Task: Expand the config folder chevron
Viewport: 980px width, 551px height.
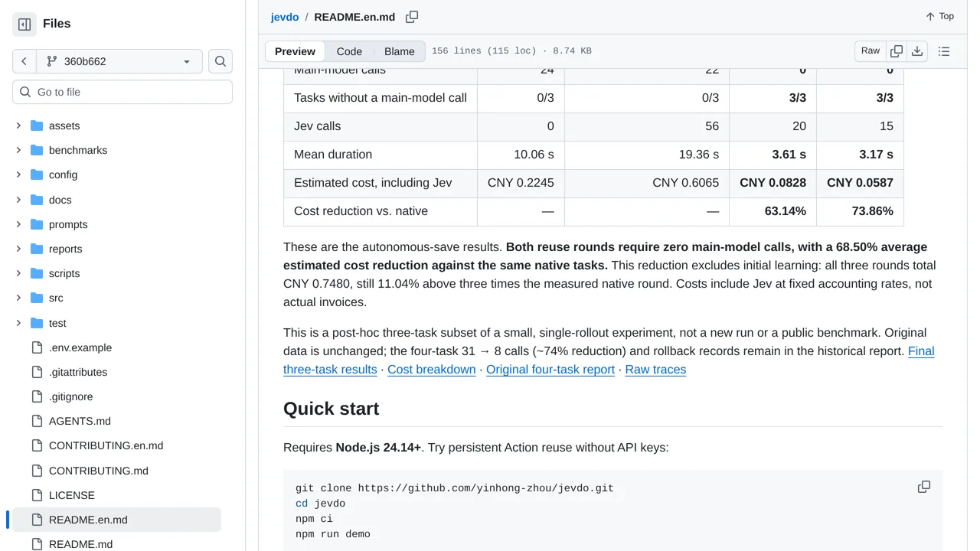Action: (x=18, y=174)
